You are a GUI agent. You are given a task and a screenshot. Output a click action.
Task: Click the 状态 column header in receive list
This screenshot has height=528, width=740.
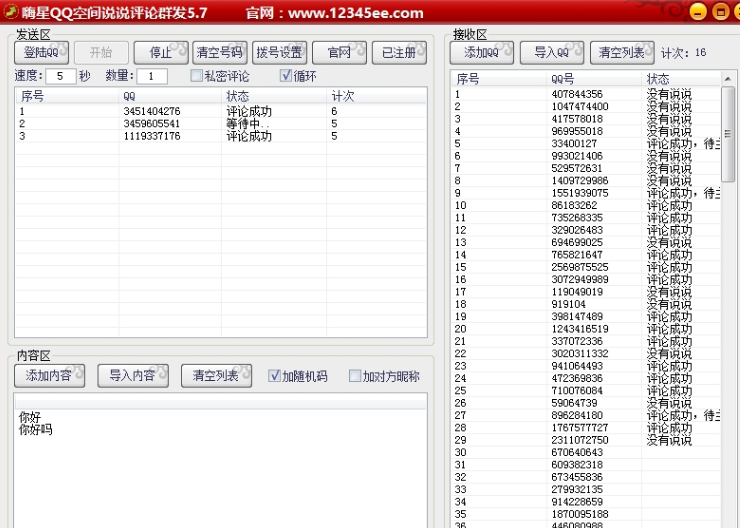pos(681,79)
